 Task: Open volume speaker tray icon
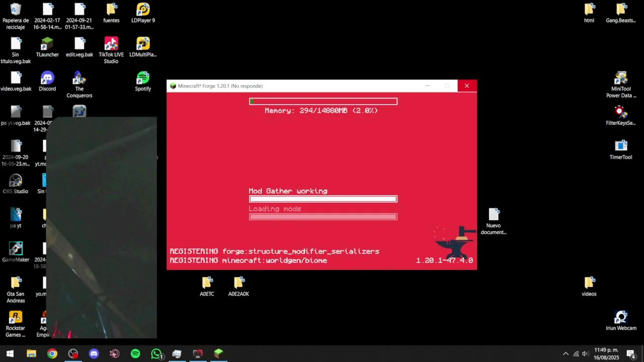click(x=585, y=354)
